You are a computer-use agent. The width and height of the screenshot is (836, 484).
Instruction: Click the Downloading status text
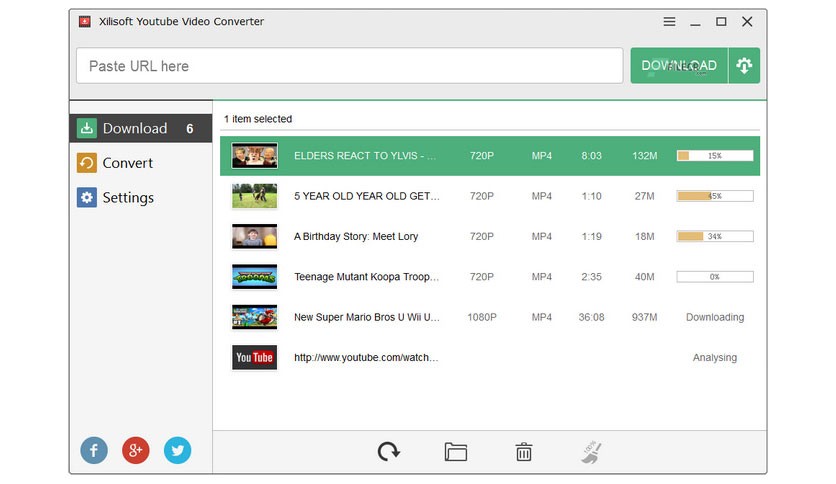(x=715, y=317)
